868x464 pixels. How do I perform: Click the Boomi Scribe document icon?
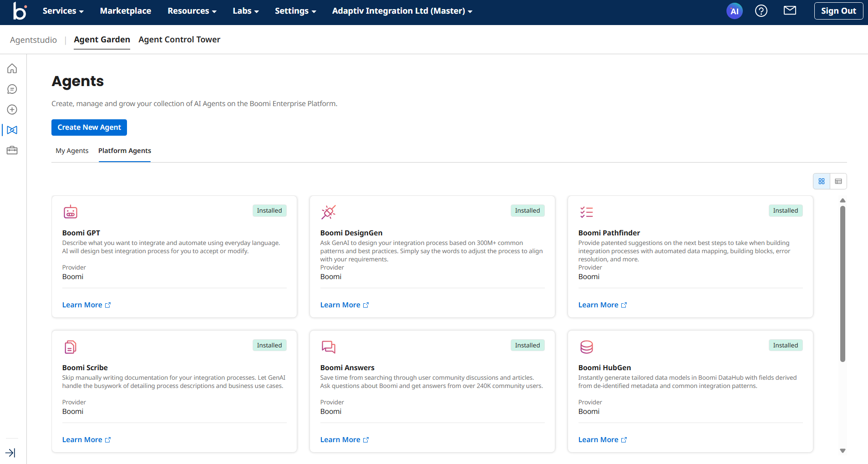click(71, 347)
